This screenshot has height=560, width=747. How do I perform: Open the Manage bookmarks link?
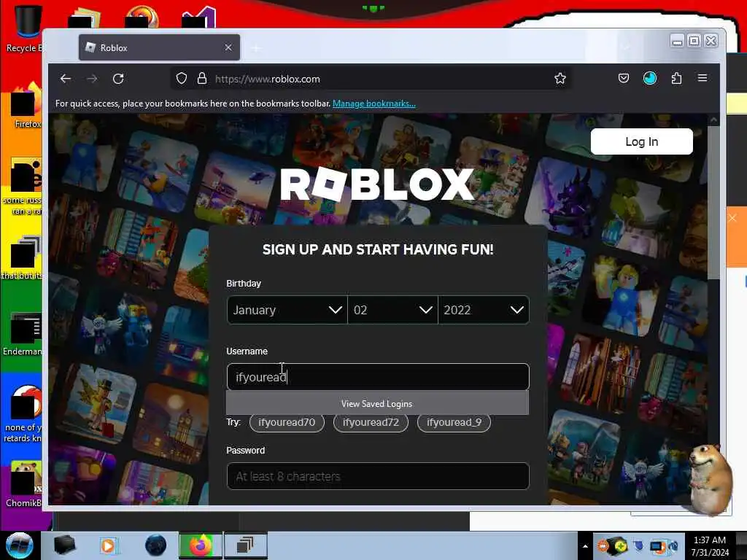click(x=374, y=104)
